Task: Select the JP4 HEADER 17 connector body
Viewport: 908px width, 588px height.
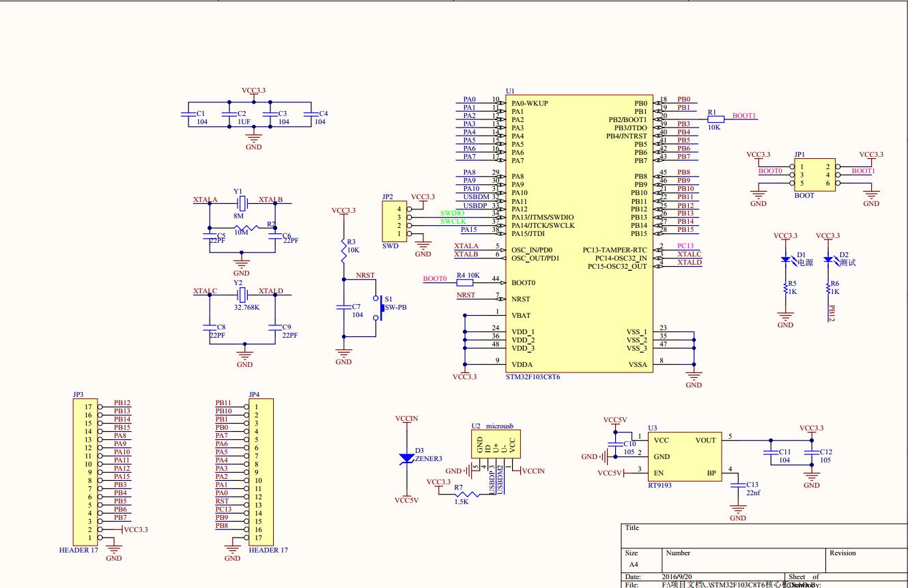Action: click(x=263, y=472)
